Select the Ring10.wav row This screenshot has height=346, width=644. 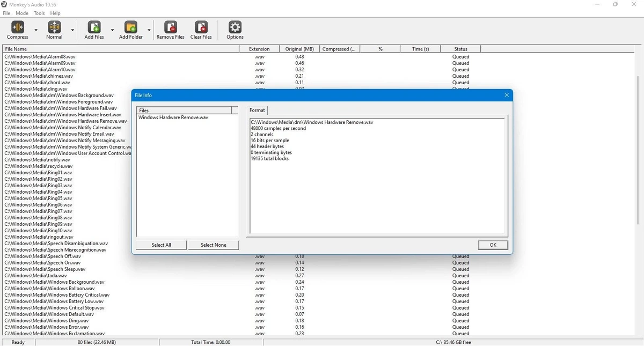pyautogui.click(x=38, y=230)
